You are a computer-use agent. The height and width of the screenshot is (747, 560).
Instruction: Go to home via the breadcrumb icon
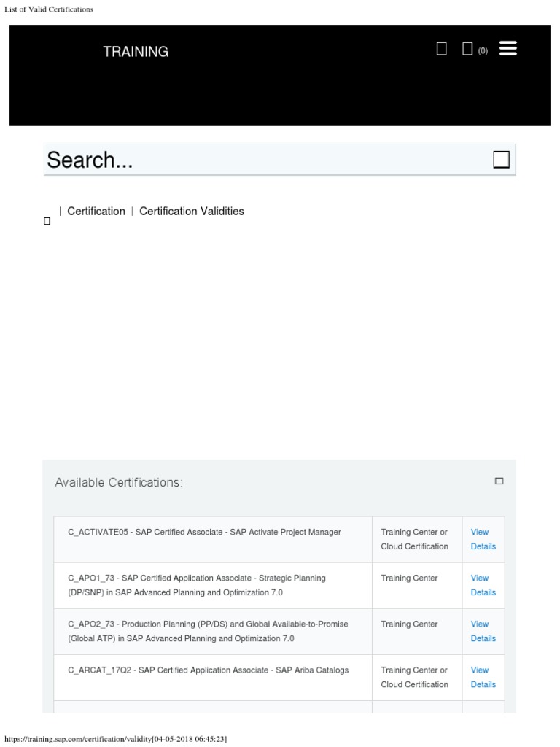pos(47,221)
